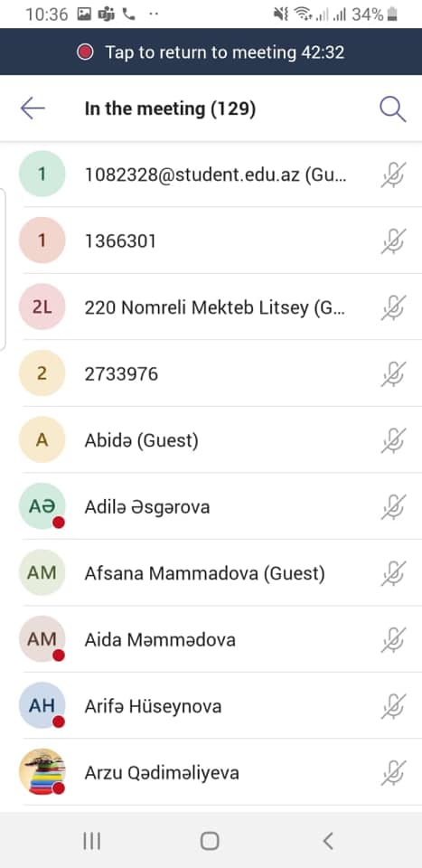Tap muted mic icon for Arzu Qədiməliyeva
422x868 pixels.
(394, 772)
